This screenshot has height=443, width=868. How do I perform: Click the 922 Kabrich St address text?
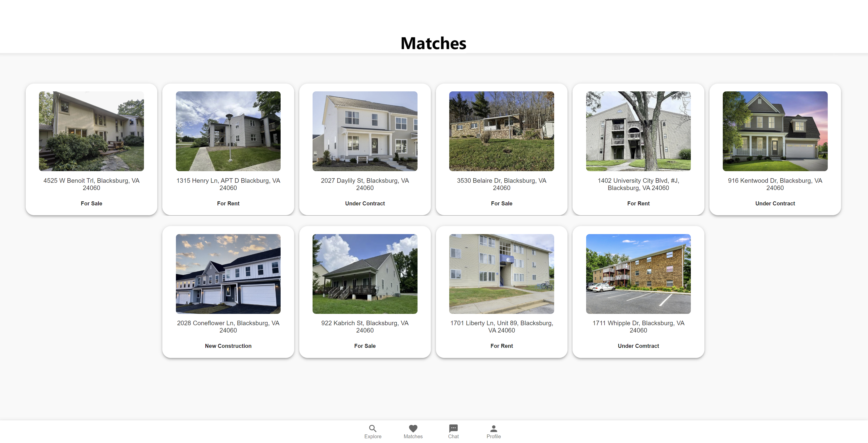pyautogui.click(x=365, y=326)
